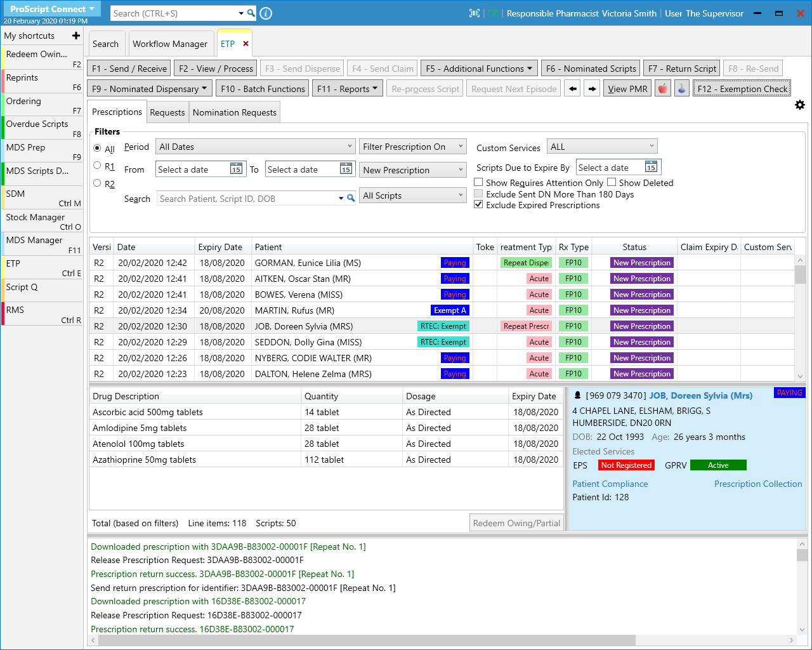Switch to the Workflow Manager tab
The height and width of the screenshot is (650, 812).
pyautogui.click(x=170, y=44)
